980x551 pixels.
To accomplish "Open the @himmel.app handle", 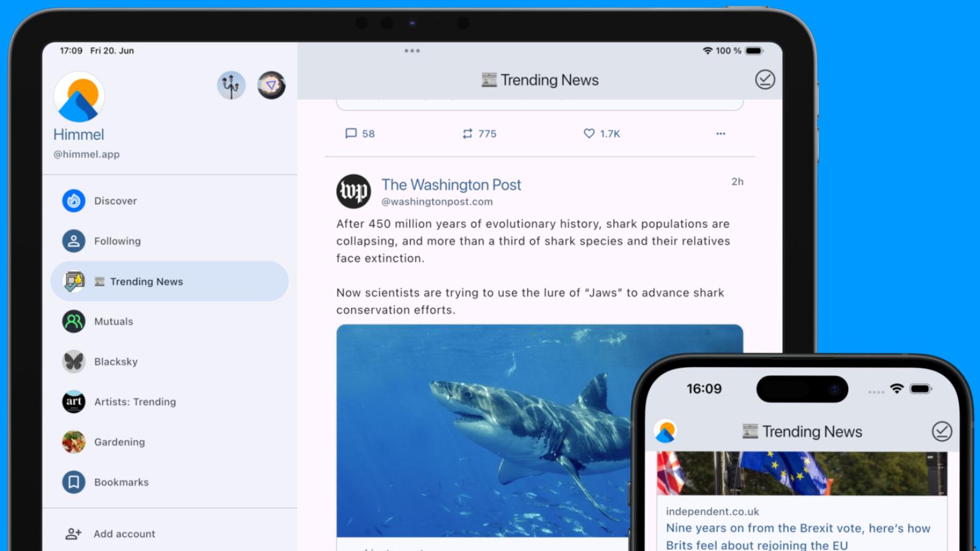I will click(86, 154).
